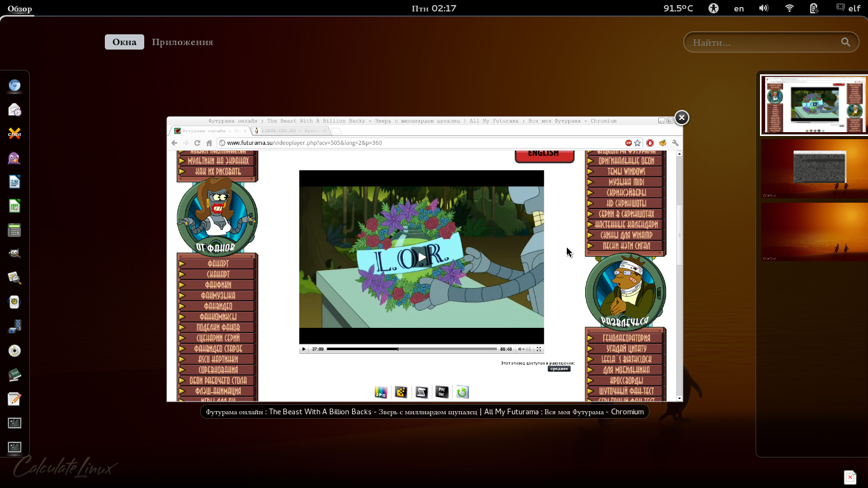Open the Фанарт menu link
868x488 pixels.
pyautogui.click(x=218, y=264)
